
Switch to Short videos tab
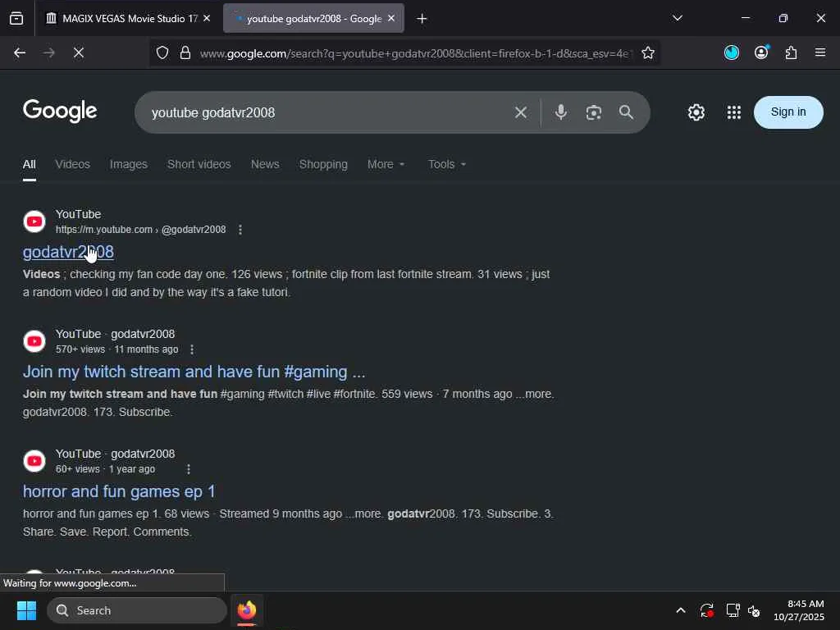click(199, 164)
